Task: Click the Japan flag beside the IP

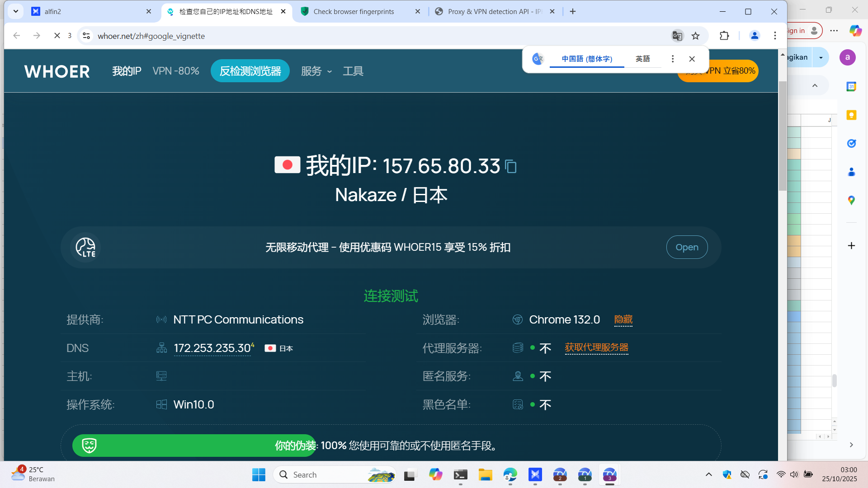Action: click(288, 165)
